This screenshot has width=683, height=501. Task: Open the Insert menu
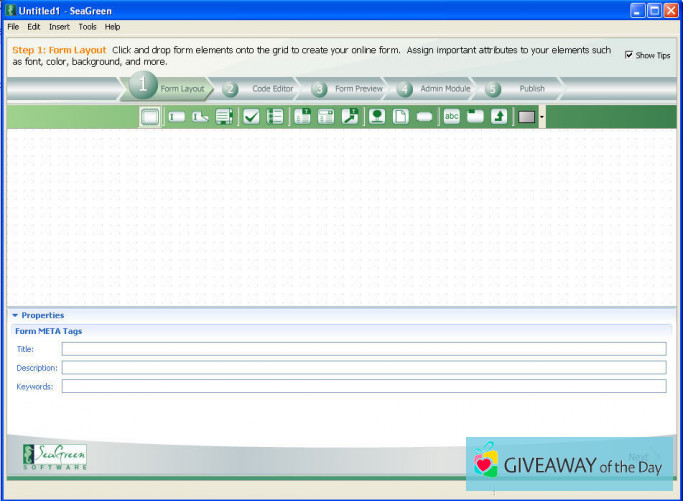coord(59,27)
